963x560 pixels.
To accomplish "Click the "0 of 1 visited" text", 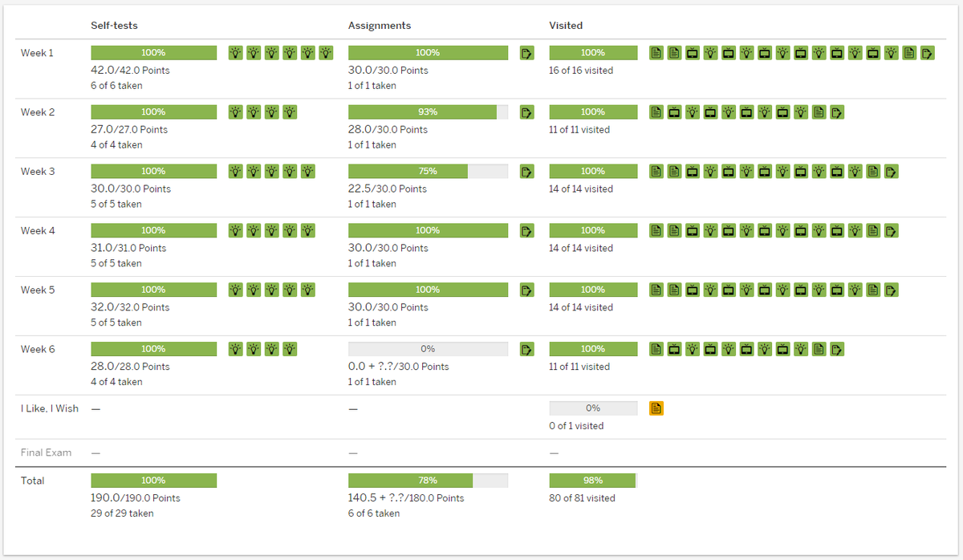I will click(576, 426).
